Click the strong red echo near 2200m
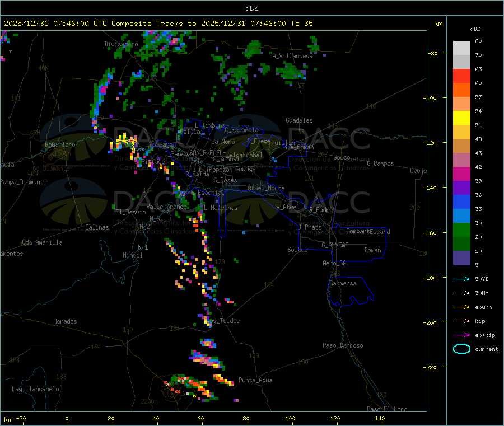 point(176,390)
